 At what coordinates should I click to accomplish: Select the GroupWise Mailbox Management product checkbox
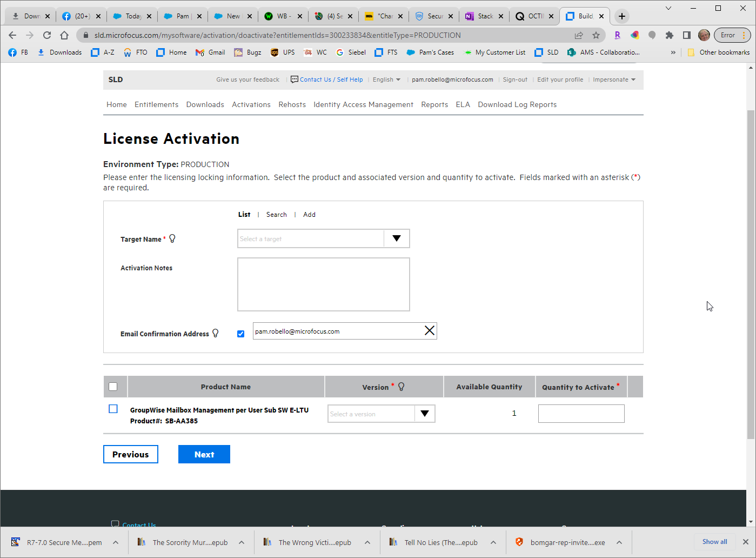click(113, 409)
